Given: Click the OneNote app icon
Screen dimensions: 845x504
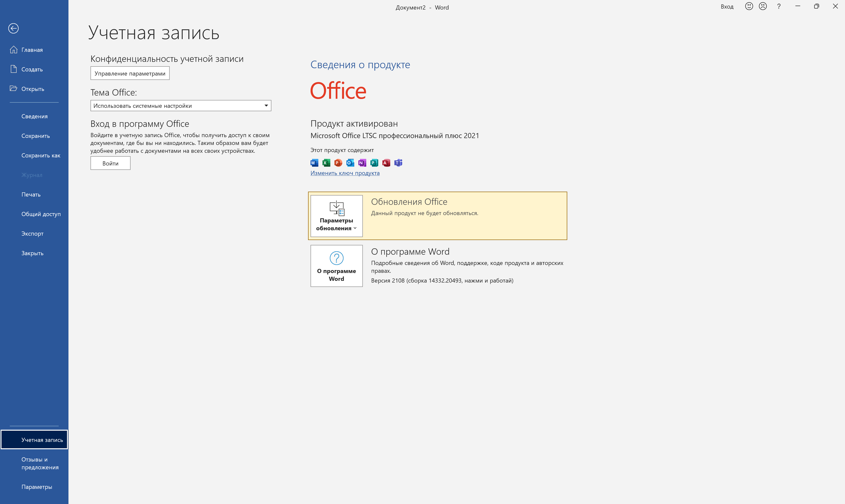Looking at the screenshot, I should click(362, 163).
